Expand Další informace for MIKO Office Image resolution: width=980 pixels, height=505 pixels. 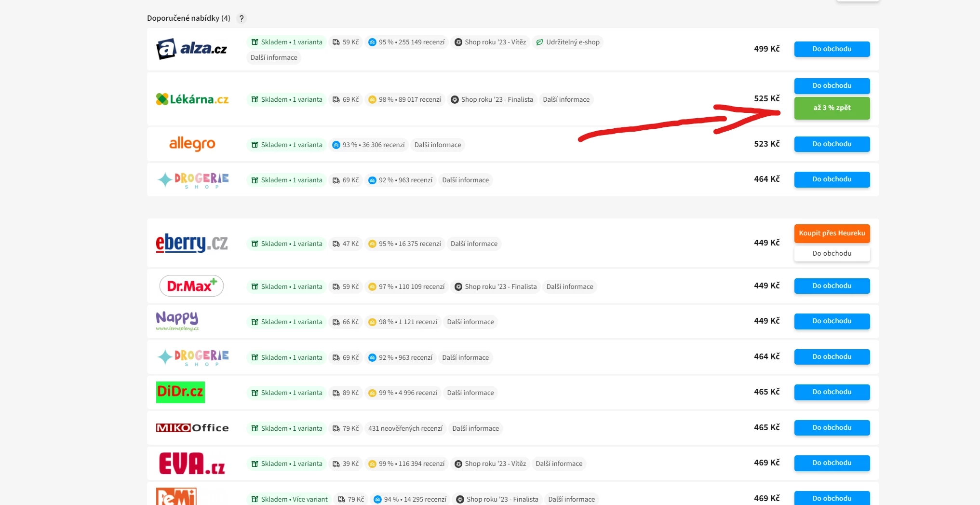click(x=476, y=428)
